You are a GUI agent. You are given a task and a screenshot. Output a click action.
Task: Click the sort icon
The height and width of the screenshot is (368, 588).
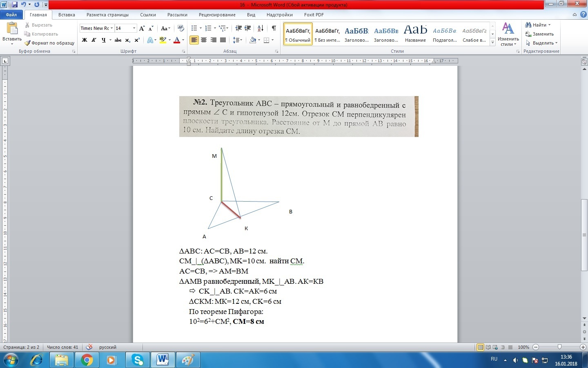(261, 28)
